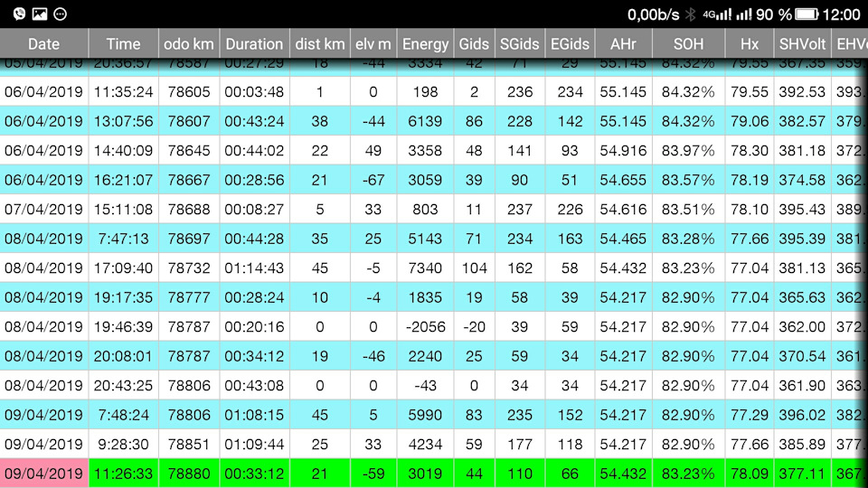Tap SHVolt value 382.57
Viewport: 868px width, 488px height.
[802, 121]
